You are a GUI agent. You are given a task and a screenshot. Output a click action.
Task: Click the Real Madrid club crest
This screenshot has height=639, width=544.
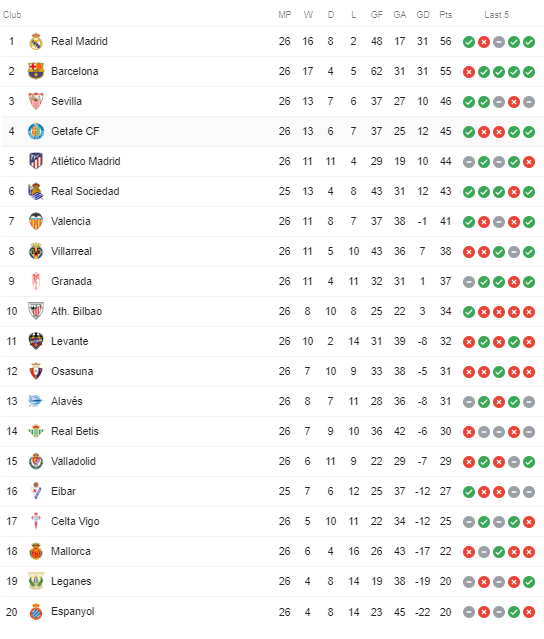point(36,42)
